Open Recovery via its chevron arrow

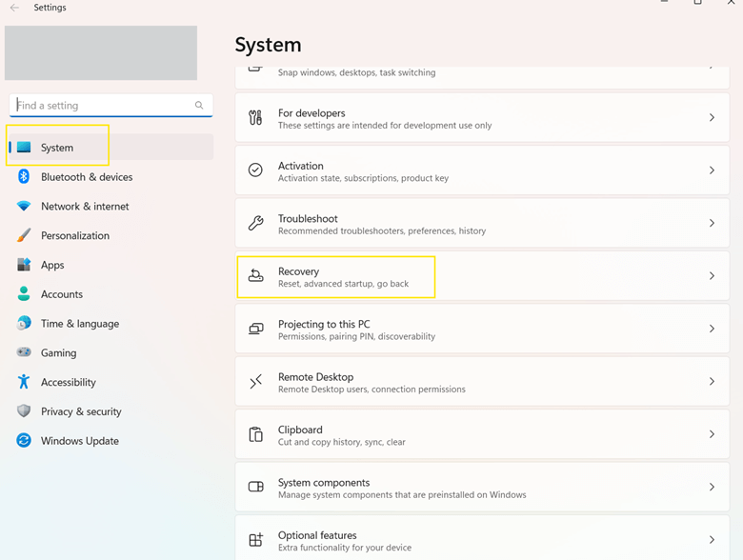712,276
